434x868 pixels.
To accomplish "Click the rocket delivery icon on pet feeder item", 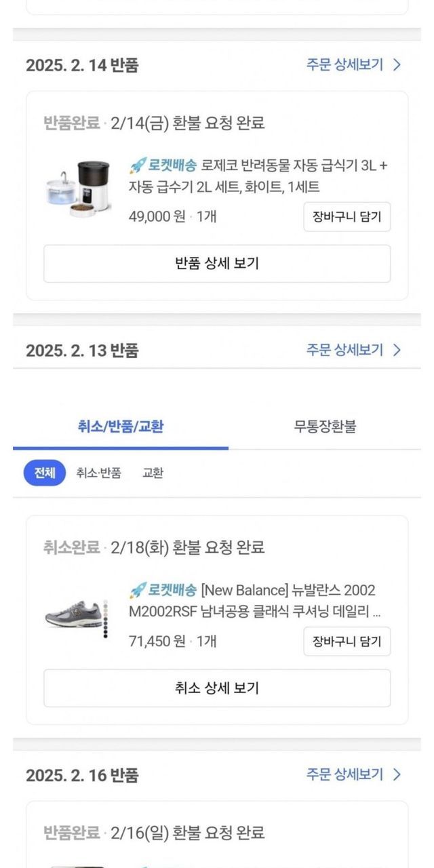I will coord(138,165).
